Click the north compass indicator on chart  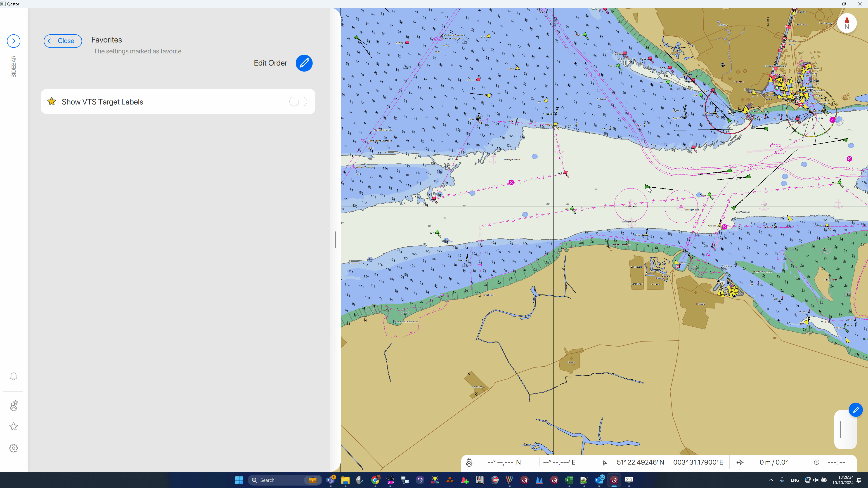point(847,23)
